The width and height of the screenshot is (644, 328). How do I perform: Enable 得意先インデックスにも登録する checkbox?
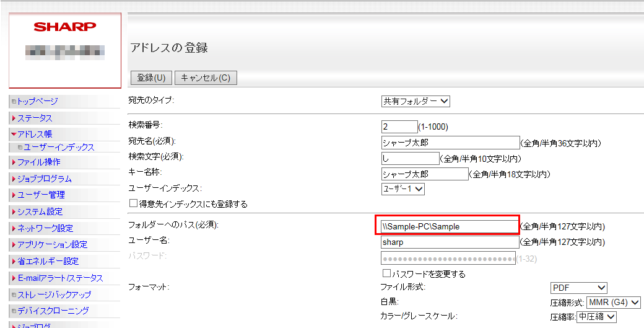(133, 203)
